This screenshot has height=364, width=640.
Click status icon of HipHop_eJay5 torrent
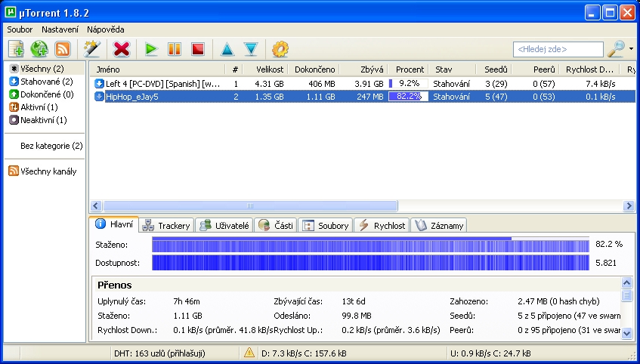(99, 97)
